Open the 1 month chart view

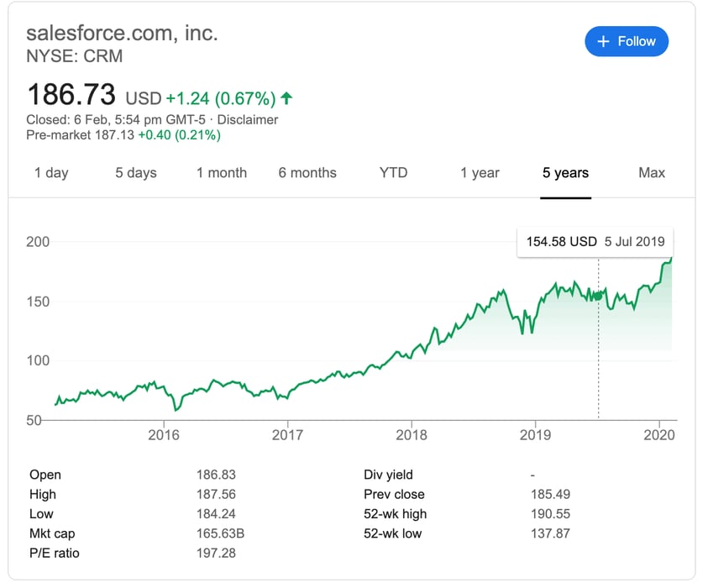(222, 172)
